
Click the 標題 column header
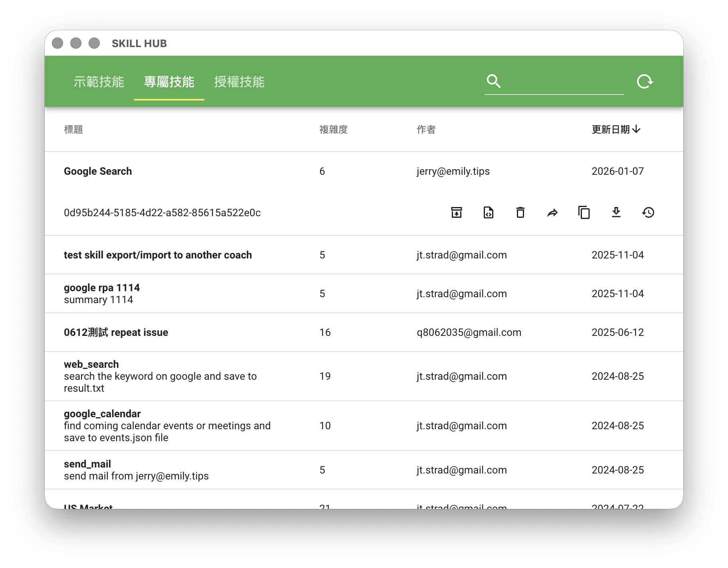tap(73, 130)
